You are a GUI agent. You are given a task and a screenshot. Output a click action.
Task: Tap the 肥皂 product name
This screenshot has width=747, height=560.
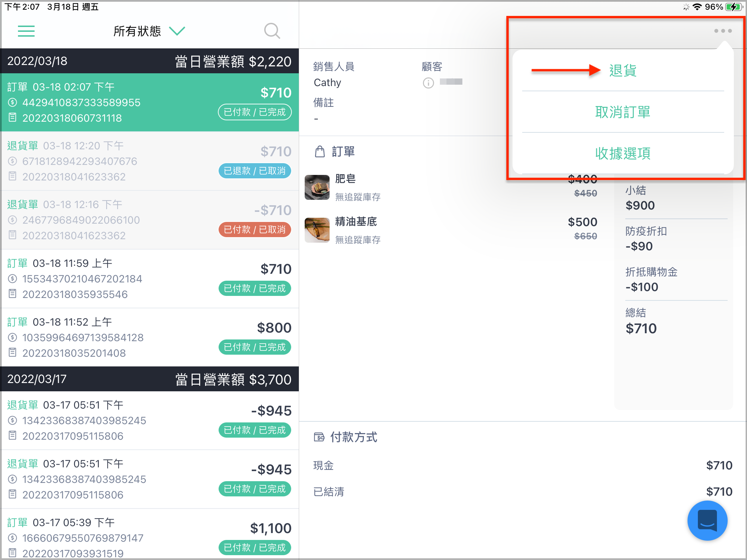345,179
